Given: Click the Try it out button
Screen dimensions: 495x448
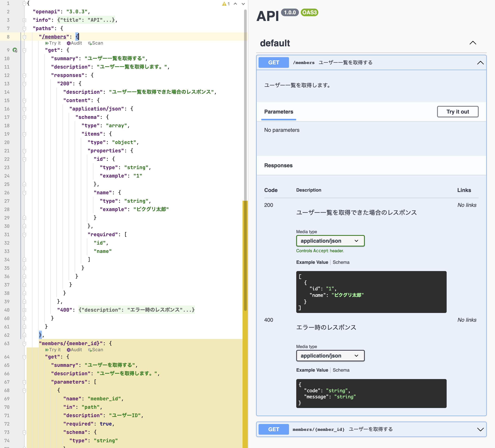Looking at the screenshot, I should [x=458, y=112].
